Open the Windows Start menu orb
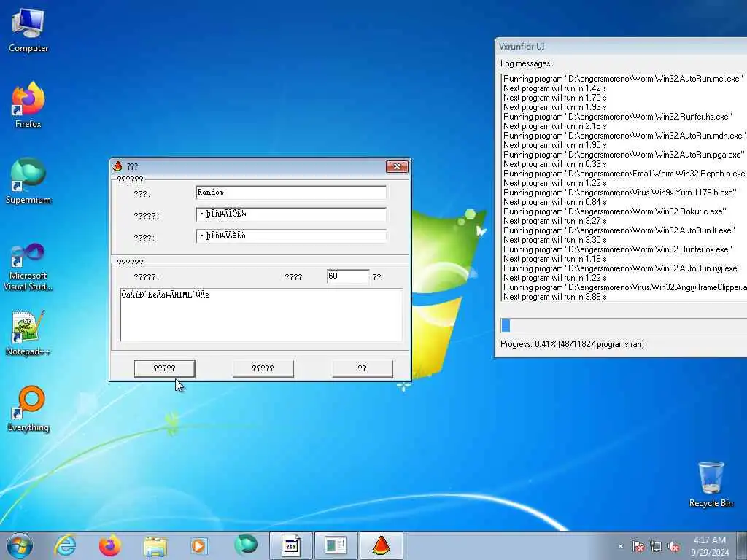Screen dimensions: 747x560 click(20, 545)
